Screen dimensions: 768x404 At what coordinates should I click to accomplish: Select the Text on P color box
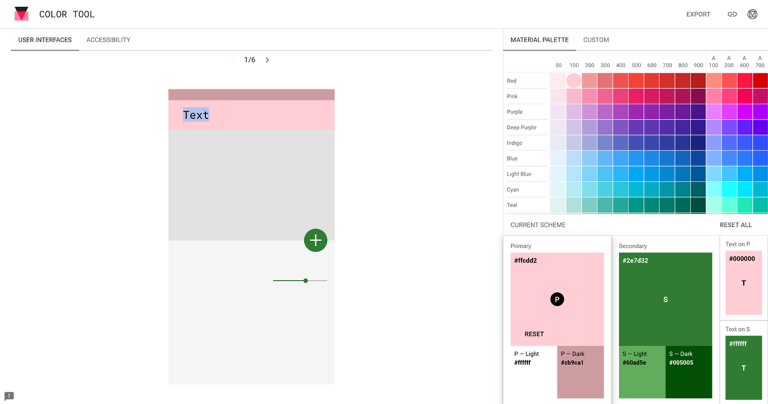(743, 283)
